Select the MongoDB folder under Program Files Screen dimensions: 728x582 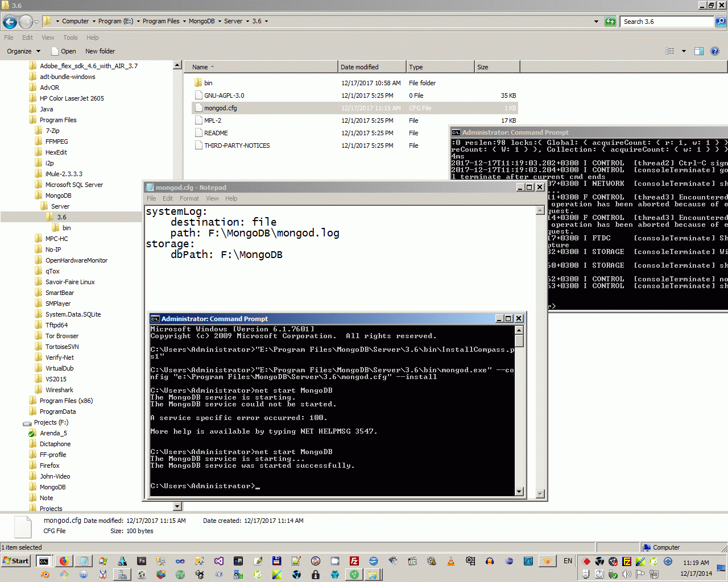[58, 196]
